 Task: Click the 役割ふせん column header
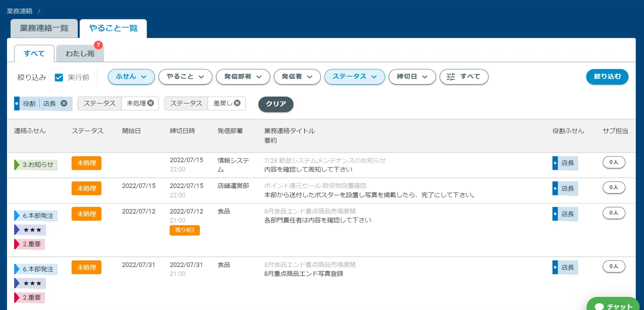click(x=568, y=131)
